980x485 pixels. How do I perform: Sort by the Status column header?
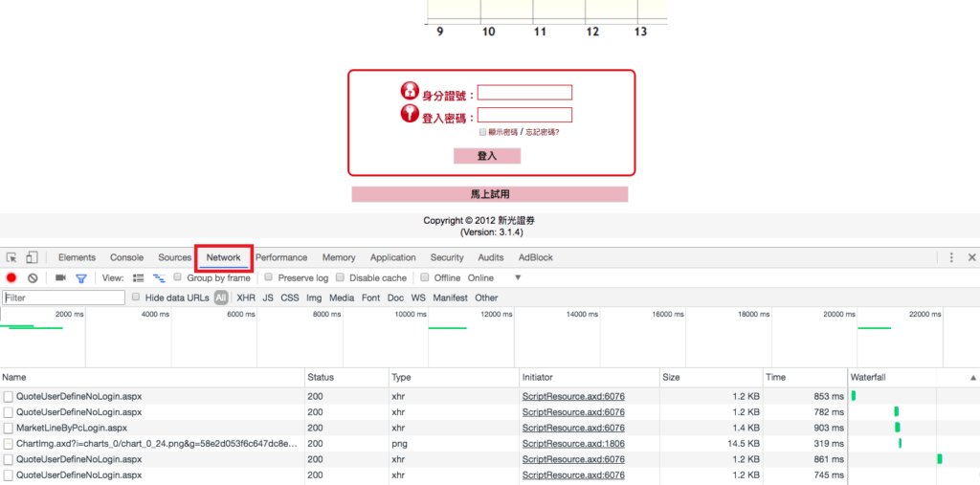coord(346,378)
